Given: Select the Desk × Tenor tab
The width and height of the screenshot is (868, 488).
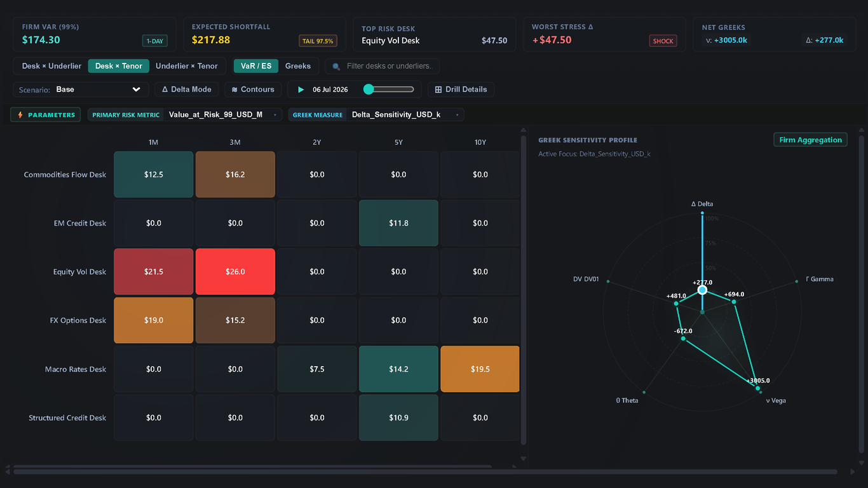Looking at the screenshot, I should coord(119,66).
